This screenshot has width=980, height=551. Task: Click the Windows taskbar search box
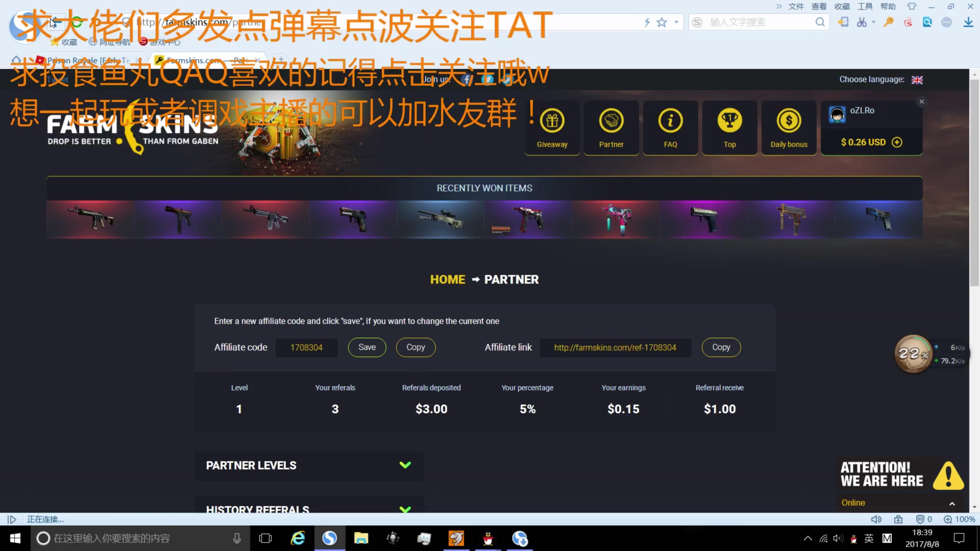(x=140, y=538)
